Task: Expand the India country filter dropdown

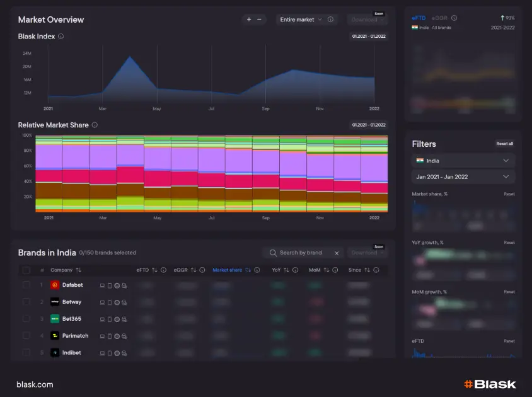Action: (463, 161)
